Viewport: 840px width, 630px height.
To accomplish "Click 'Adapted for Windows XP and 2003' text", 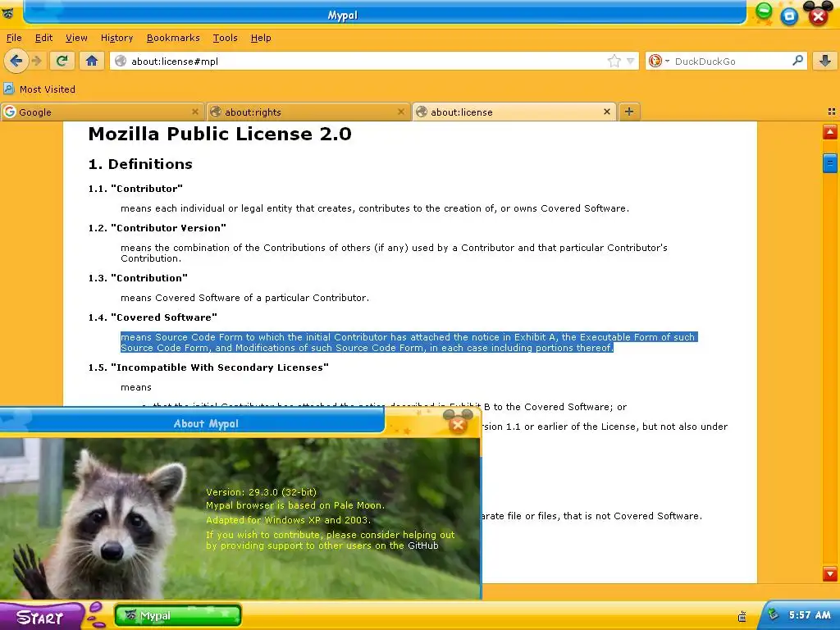I will coord(288,519).
